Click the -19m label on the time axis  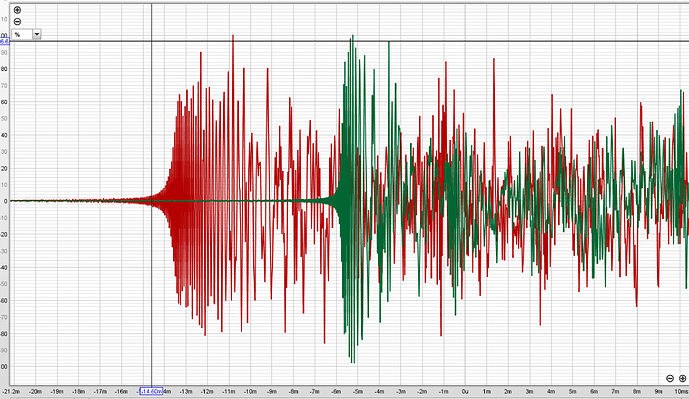tap(57, 392)
